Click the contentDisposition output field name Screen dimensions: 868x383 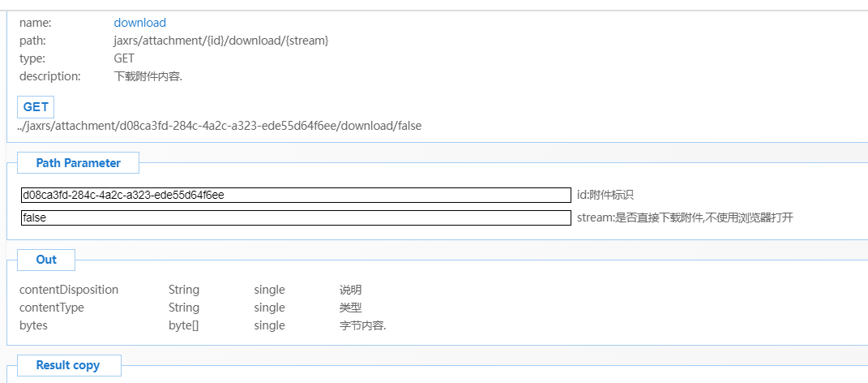point(69,290)
